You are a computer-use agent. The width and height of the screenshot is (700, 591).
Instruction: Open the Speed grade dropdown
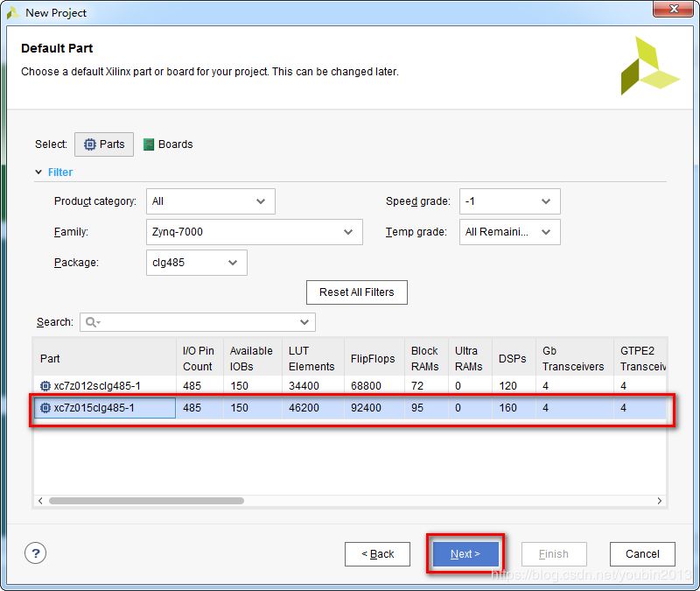tap(510, 201)
